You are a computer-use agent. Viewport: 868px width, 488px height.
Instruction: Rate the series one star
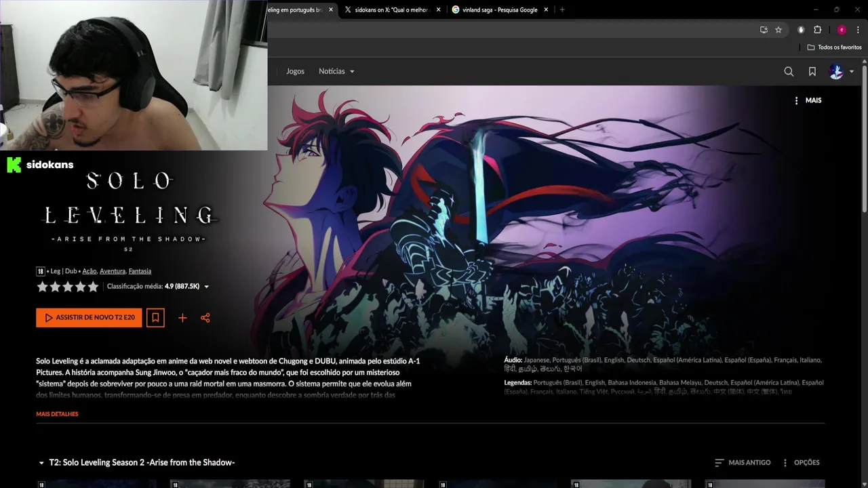42,287
